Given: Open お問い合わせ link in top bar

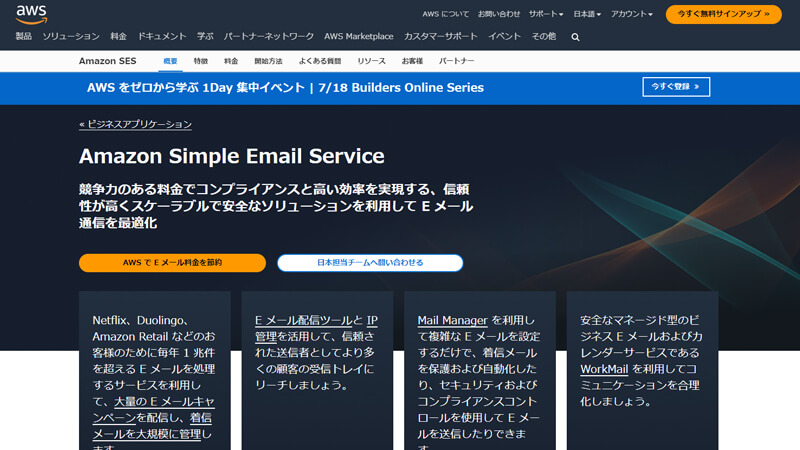Looking at the screenshot, I should tap(498, 14).
